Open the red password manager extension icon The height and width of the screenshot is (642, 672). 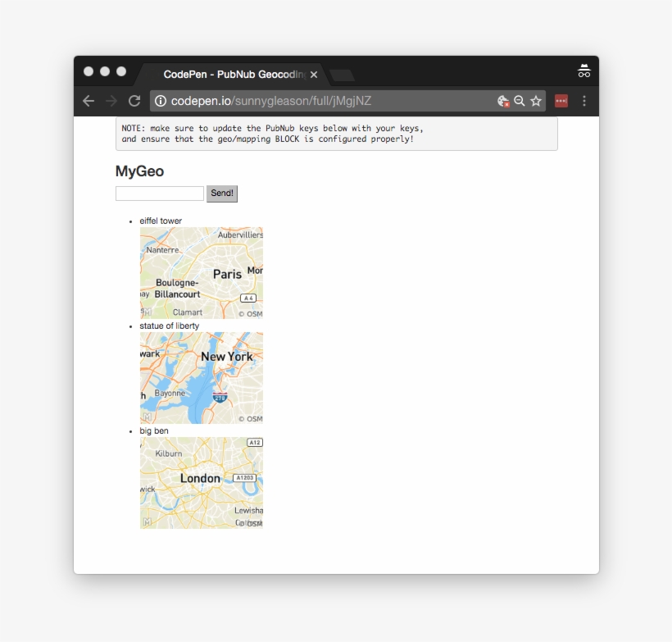(x=561, y=100)
